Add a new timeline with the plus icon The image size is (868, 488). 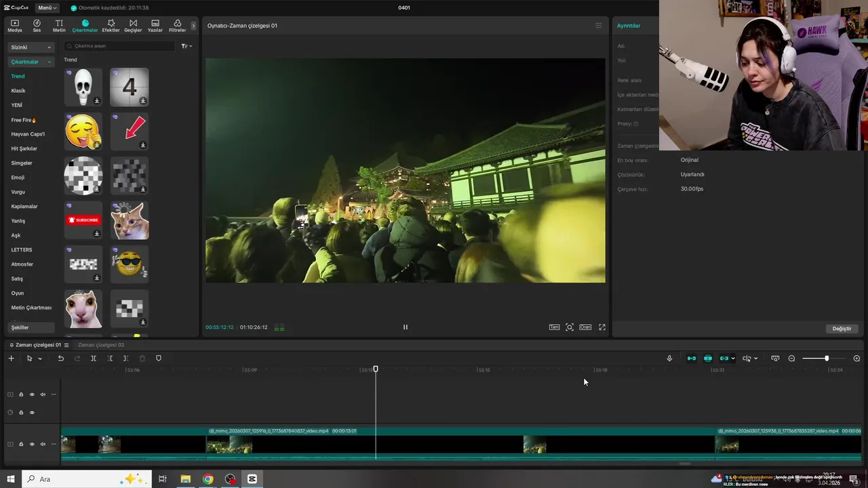pyautogui.click(x=11, y=359)
